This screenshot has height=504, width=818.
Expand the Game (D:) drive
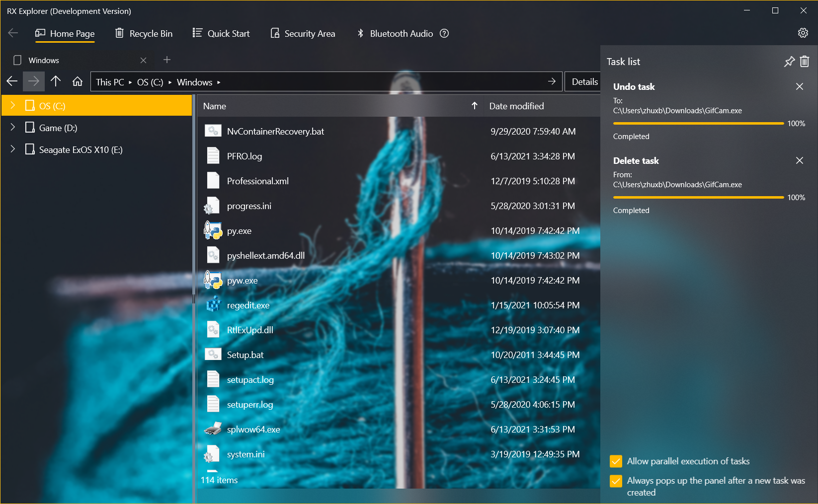pyautogui.click(x=13, y=128)
